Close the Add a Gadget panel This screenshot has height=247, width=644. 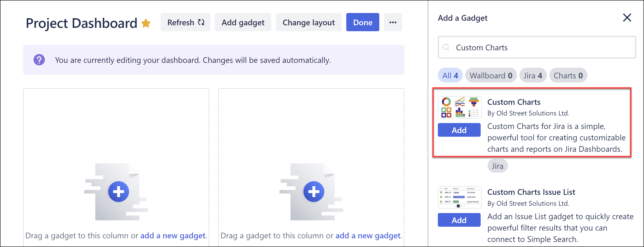pyautogui.click(x=627, y=18)
